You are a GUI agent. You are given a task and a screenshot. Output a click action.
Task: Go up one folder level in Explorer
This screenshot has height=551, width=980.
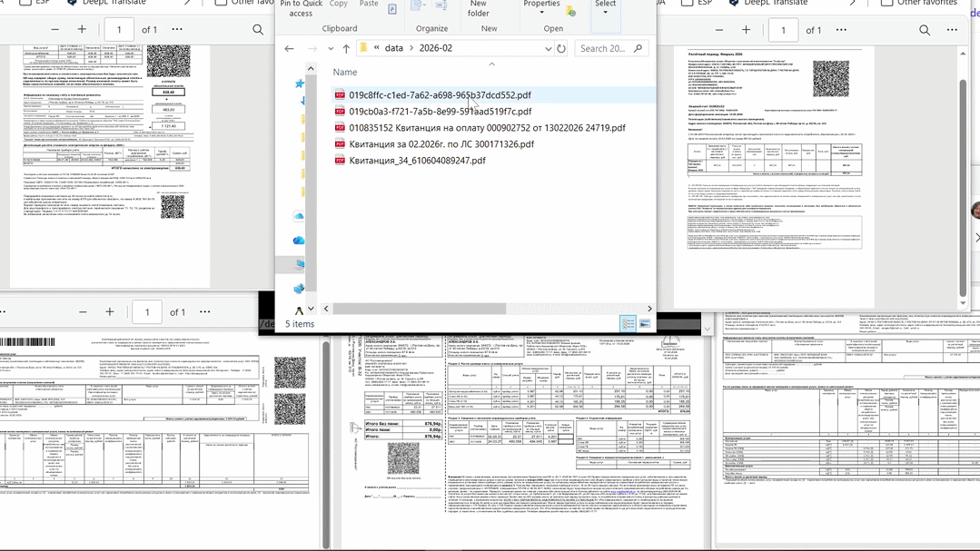click(346, 49)
